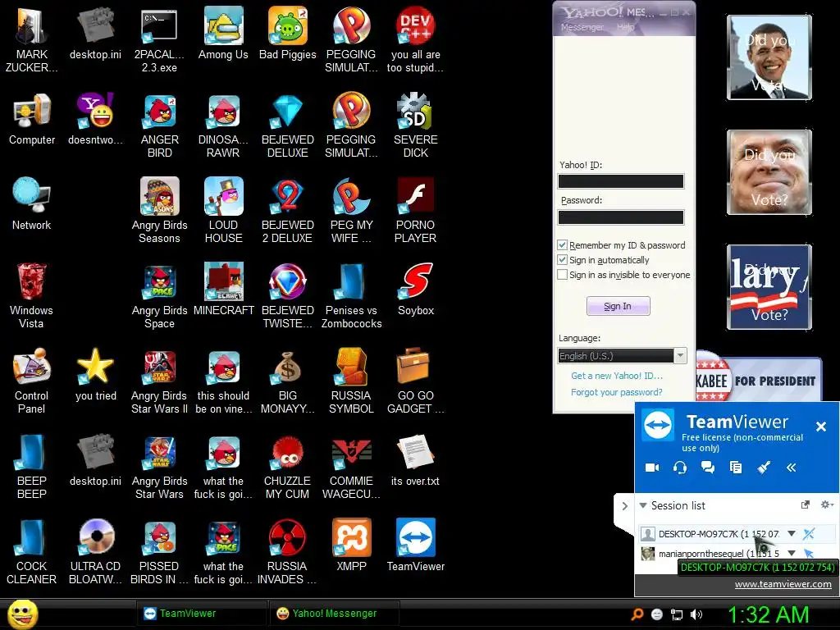Click the 1:32 AM clock
Image resolution: width=840 pixels, height=630 pixels.
click(x=768, y=614)
